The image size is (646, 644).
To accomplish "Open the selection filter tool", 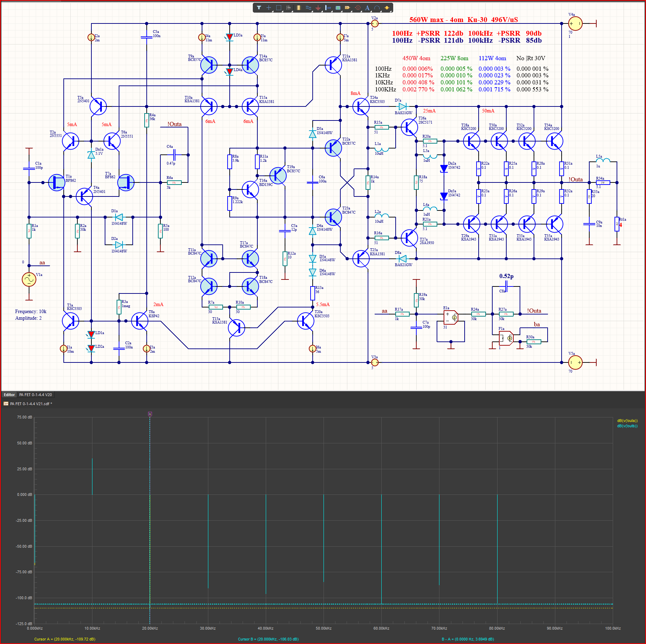I will [259, 8].
